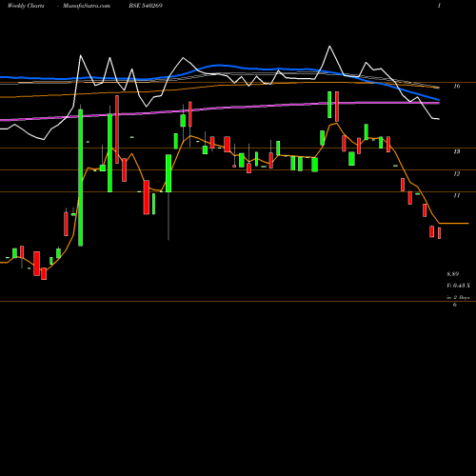Screen dimensions: 476x476
Task: Click the last red candlestick at right
Action: point(440,233)
